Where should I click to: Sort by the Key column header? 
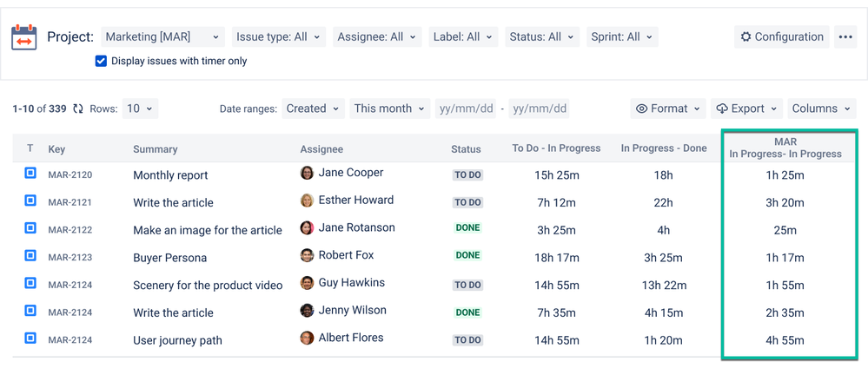point(56,149)
